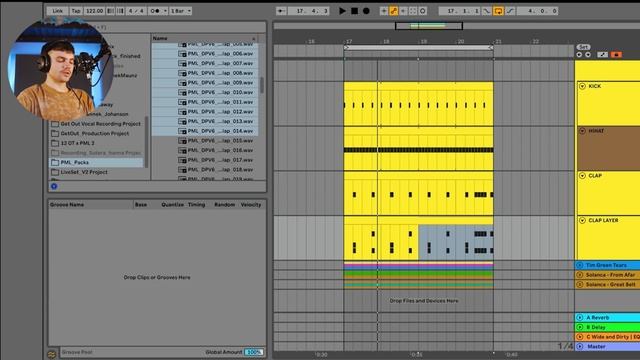
Task: Click the Groove Name column header
Action: tap(91, 204)
